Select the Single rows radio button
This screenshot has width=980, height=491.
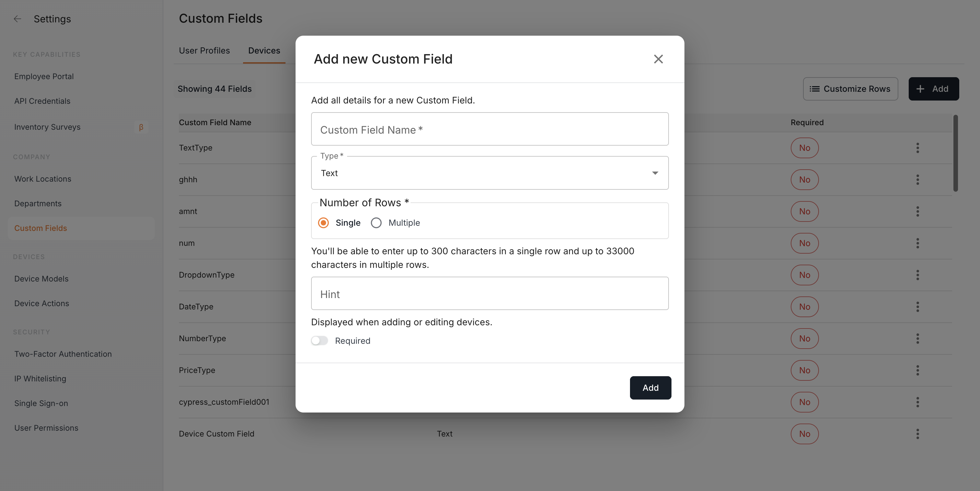(323, 223)
